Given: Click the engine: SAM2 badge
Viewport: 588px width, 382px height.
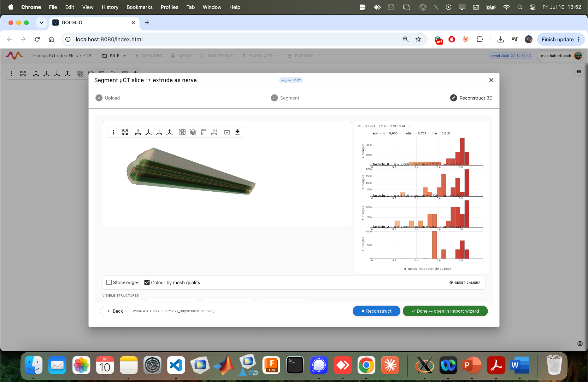Looking at the screenshot, I should pos(291,80).
